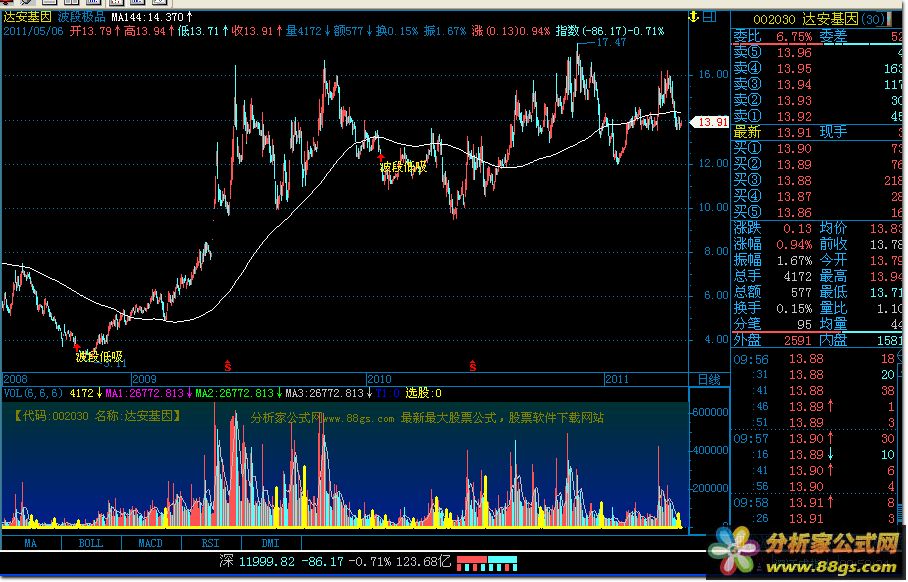Click the VOL(6,6,6) indicator label

point(33,393)
